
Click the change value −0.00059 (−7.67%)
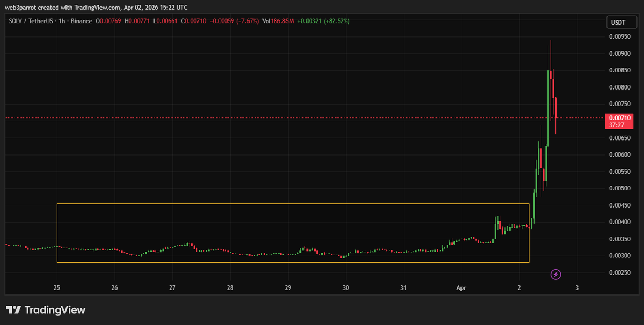tap(233, 21)
